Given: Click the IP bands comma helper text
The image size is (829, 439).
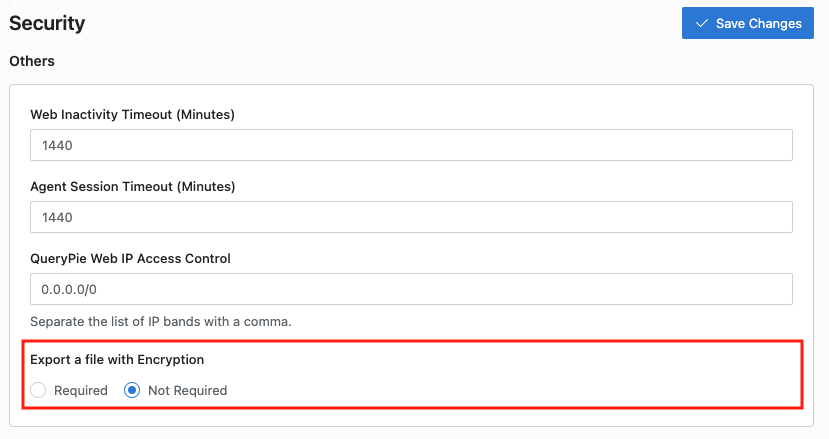Looking at the screenshot, I should pyautogui.click(x=161, y=322).
